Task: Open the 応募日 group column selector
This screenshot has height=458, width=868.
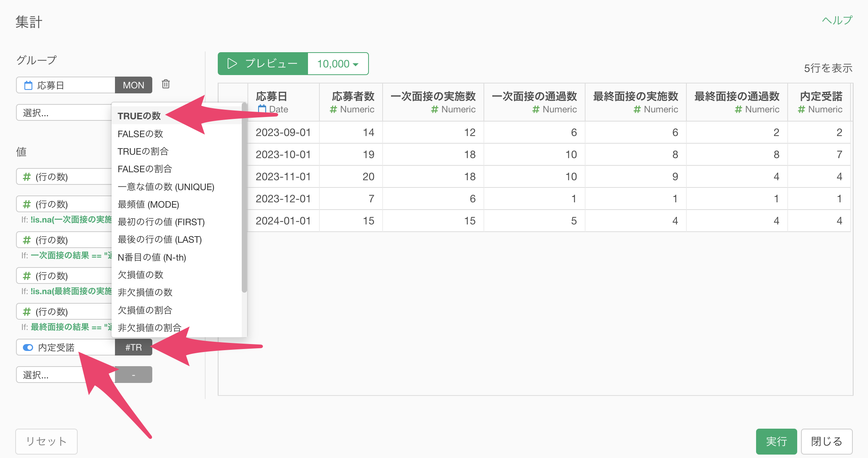Action: (65, 85)
